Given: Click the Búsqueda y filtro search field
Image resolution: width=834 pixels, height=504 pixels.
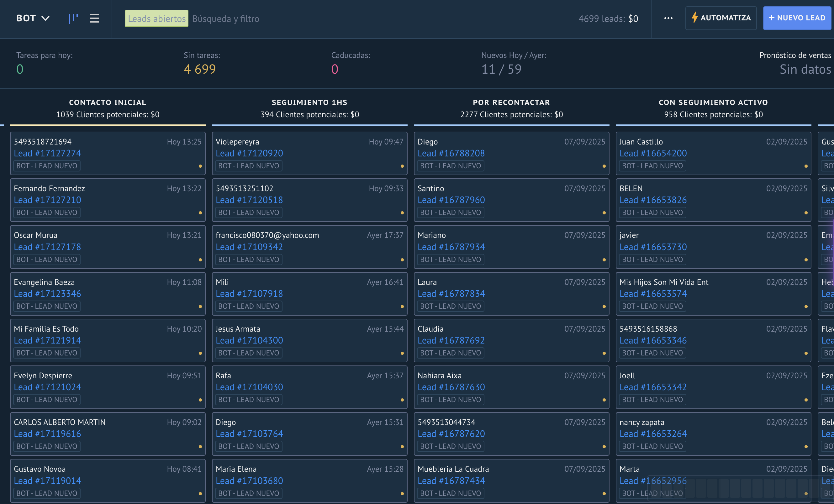Looking at the screenshot, I should point(226,18).
